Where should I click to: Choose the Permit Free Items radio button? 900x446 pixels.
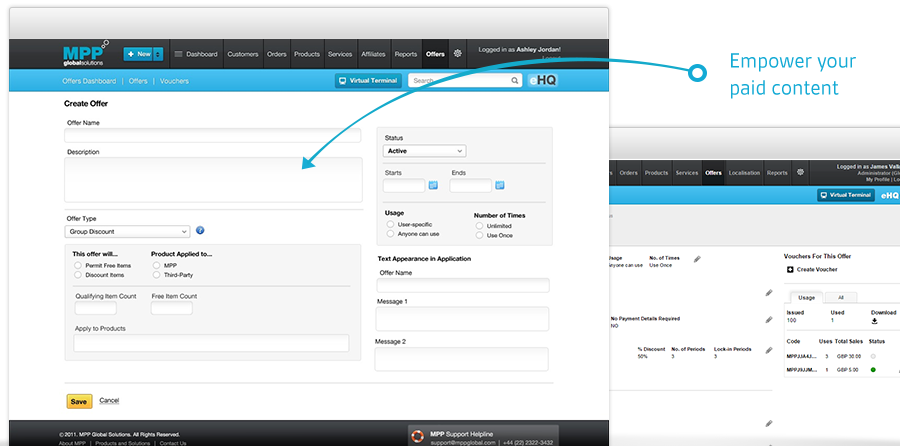click(x=78, y=264)
